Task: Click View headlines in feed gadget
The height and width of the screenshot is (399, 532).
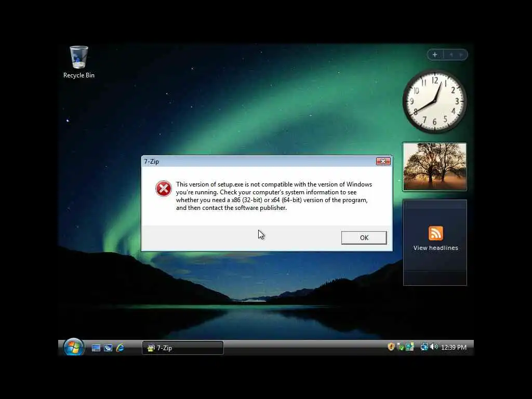Action: (436, 248)
